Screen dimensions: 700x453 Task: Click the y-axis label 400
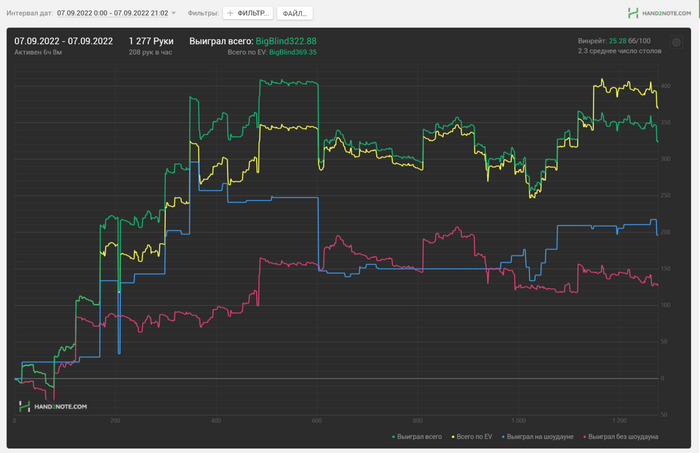tap(665, 86)
